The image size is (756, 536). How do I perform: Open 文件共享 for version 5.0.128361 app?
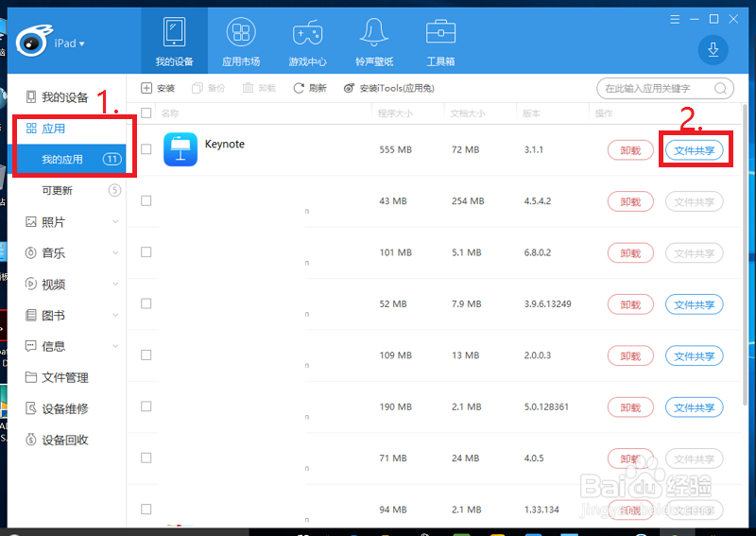point(694,407)
